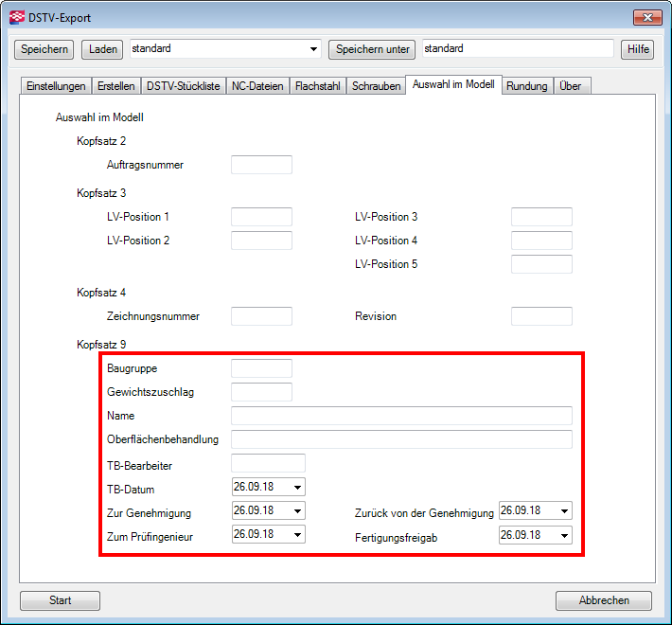Switch to the Flachstahl tab

318,86
